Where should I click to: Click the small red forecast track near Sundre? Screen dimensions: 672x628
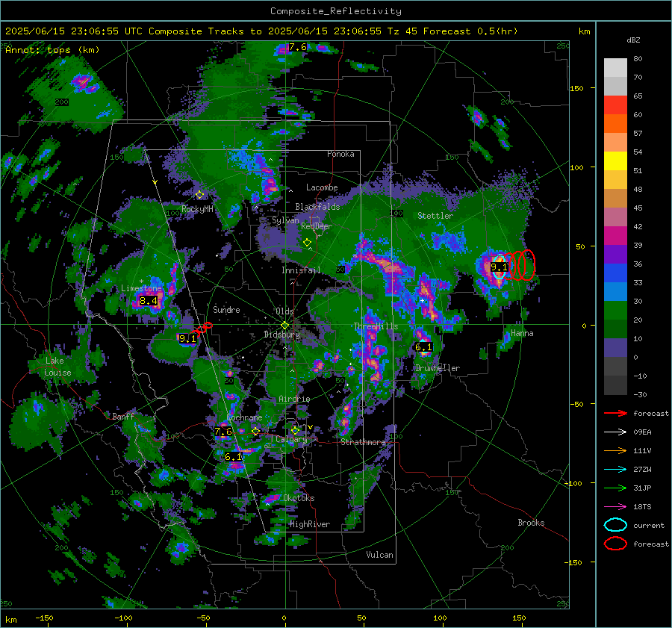[202, 329]
